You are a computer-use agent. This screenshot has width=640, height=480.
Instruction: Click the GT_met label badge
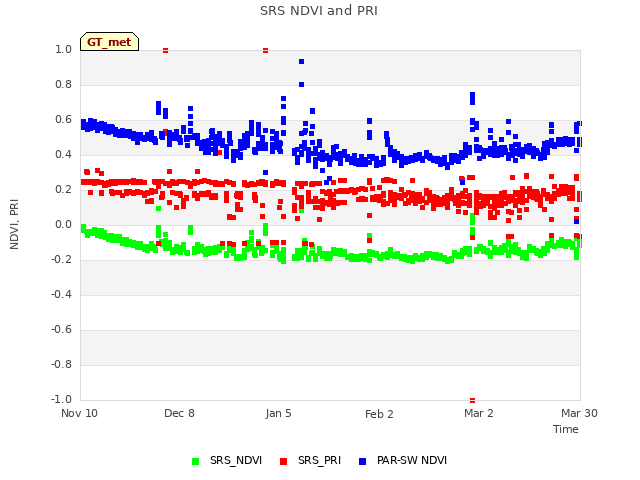click(x=109, y=42)
